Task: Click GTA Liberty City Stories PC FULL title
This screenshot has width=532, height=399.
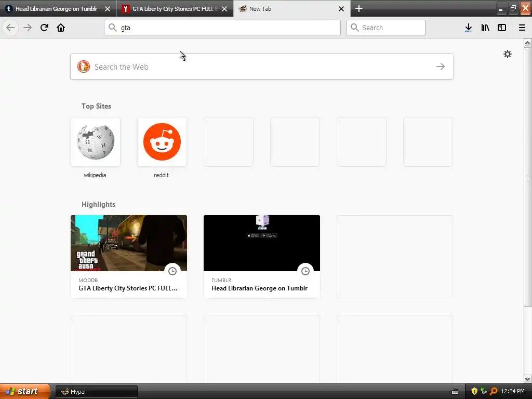Action: point(128,288)
